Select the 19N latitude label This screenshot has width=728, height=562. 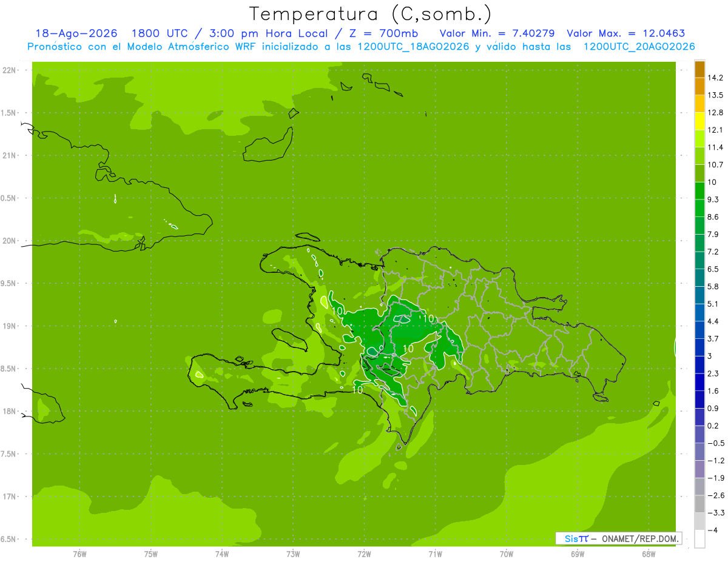click(x=10, y=326)
